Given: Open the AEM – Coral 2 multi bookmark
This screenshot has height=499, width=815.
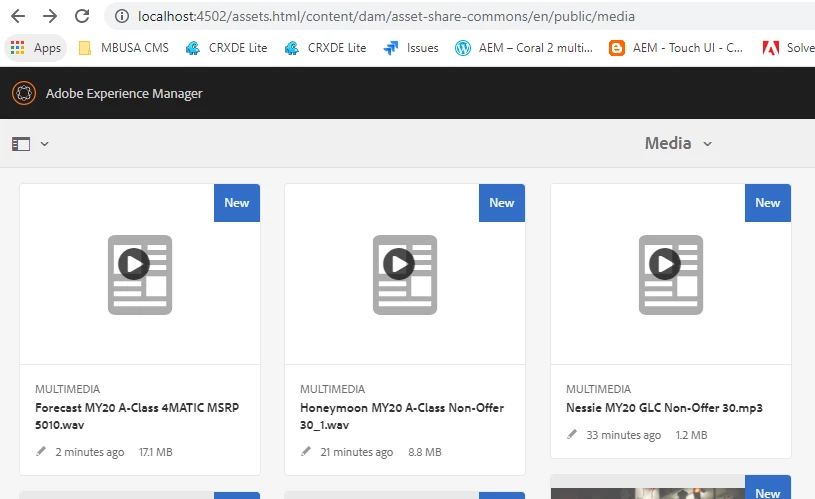Looking at the screenshot, I should pyautogui.click(x=524, y=48).
